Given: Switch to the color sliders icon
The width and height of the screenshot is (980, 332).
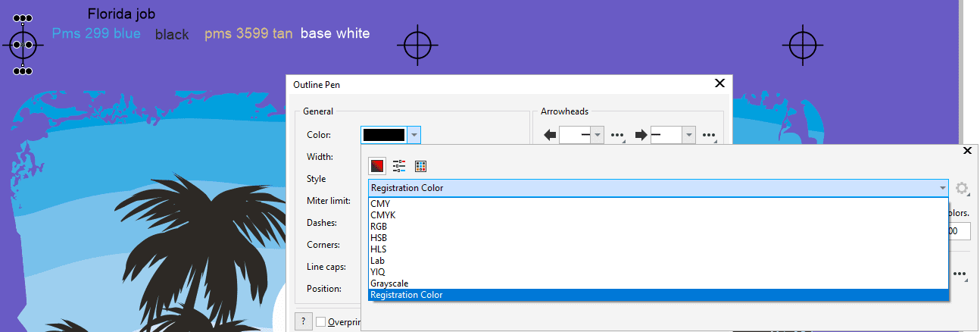Looking at the screenshot, I should click(399, 166).
